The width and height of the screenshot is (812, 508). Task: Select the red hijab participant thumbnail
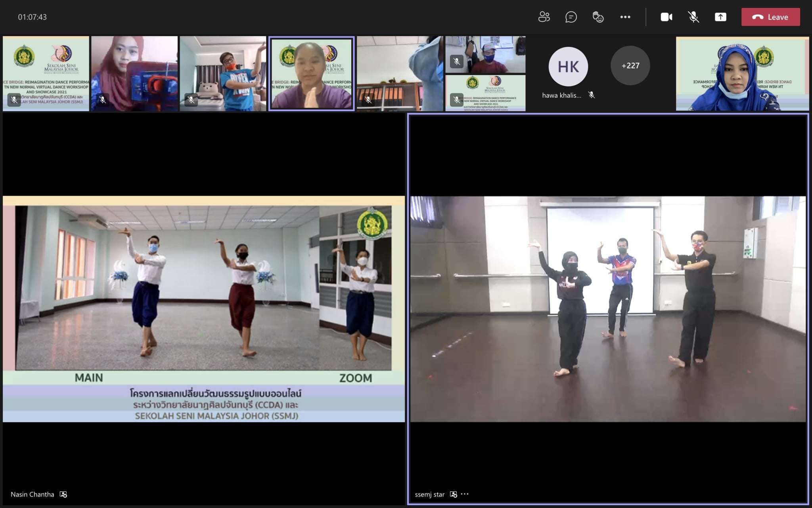[x=134, y=73]
